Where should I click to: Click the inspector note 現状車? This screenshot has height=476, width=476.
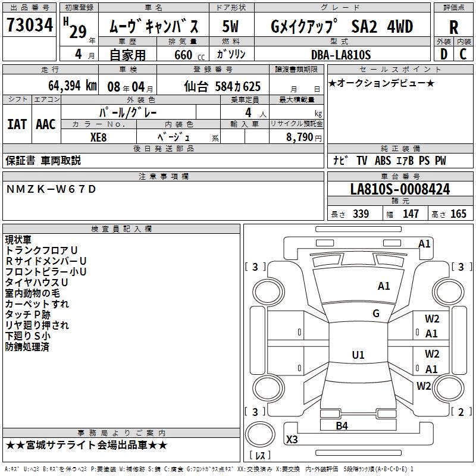pyautogui.click(x=18, y=240)
